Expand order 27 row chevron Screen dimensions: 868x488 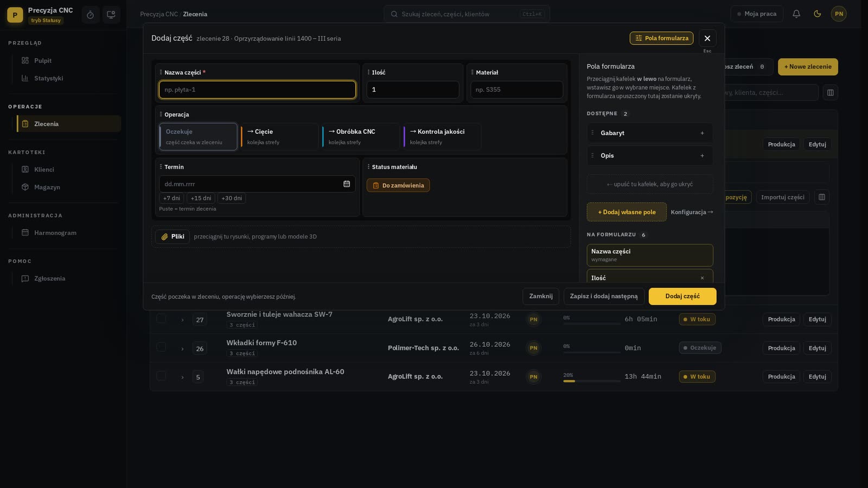click(x=182, y=320)
